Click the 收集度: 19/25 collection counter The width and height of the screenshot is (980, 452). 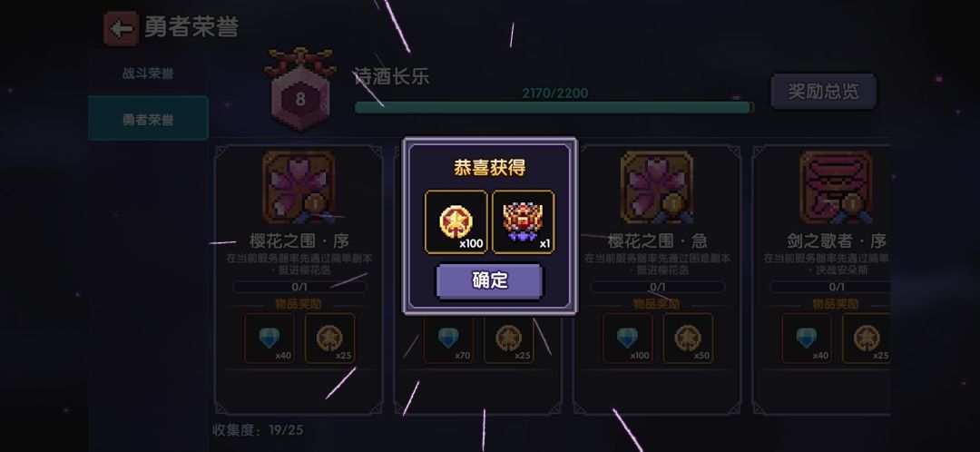[x=258, y=430]
